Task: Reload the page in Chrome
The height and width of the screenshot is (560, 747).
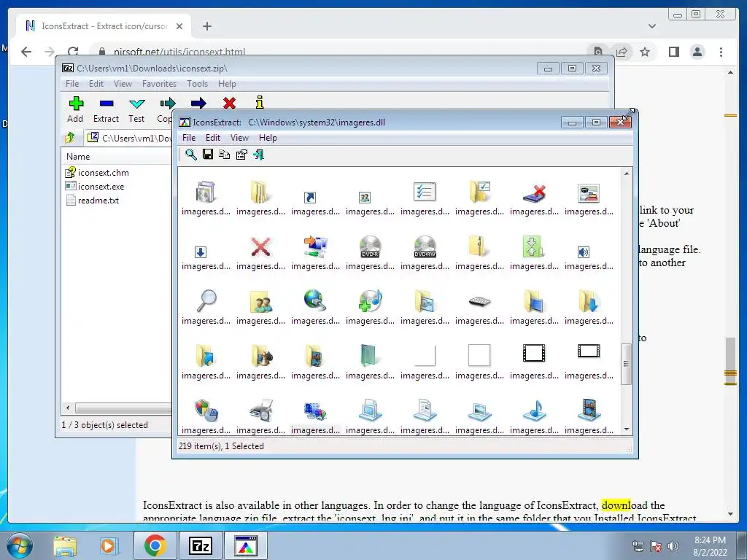Action: (73, 52)
